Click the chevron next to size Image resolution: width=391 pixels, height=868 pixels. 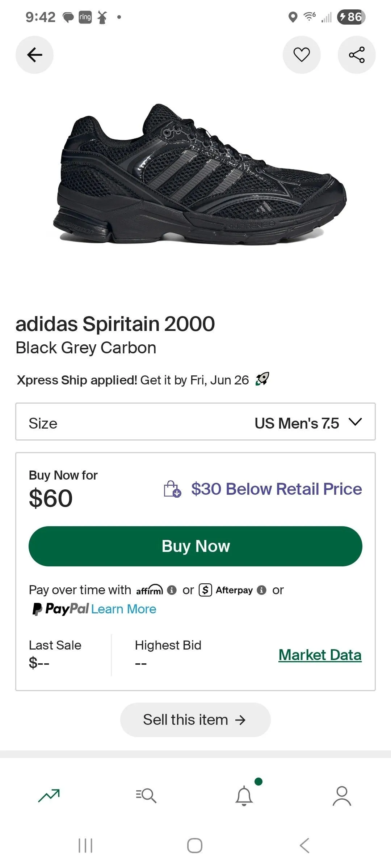point(355,422)
